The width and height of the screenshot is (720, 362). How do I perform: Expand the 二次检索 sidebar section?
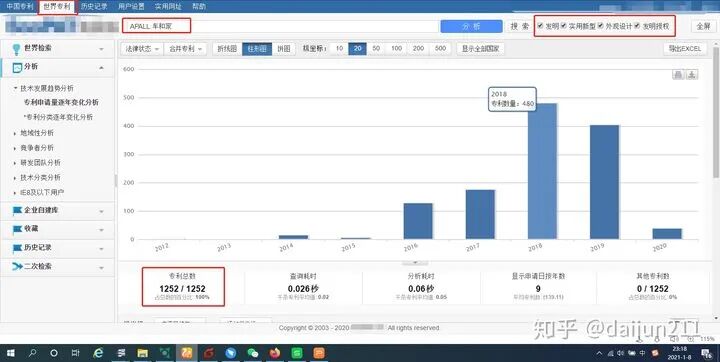pos(101,267)
